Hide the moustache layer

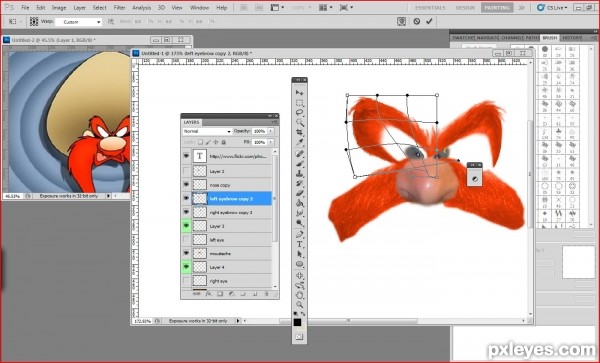coord(186,253)
